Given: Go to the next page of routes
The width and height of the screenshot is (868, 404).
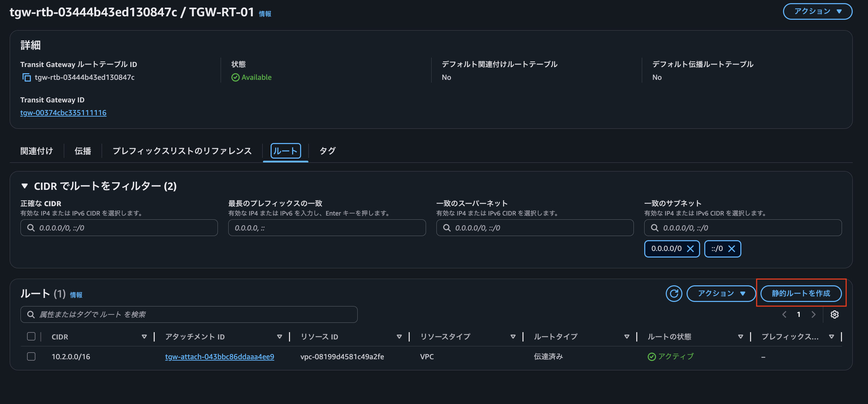Looking at the screenshot, I should (x=814, y=314).
